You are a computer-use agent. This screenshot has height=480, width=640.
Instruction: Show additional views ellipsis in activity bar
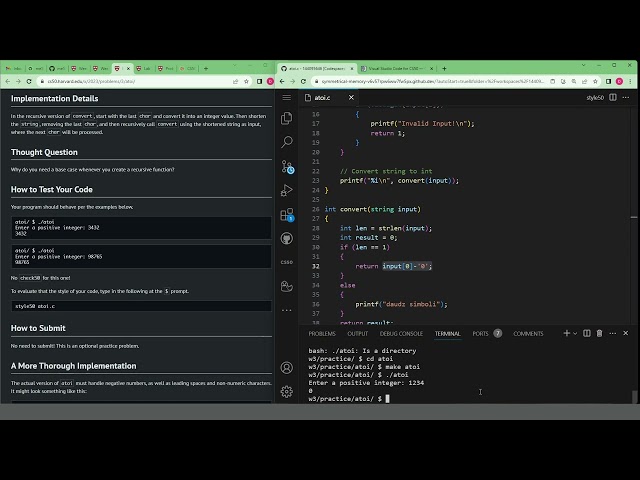(x=287, y=310)
